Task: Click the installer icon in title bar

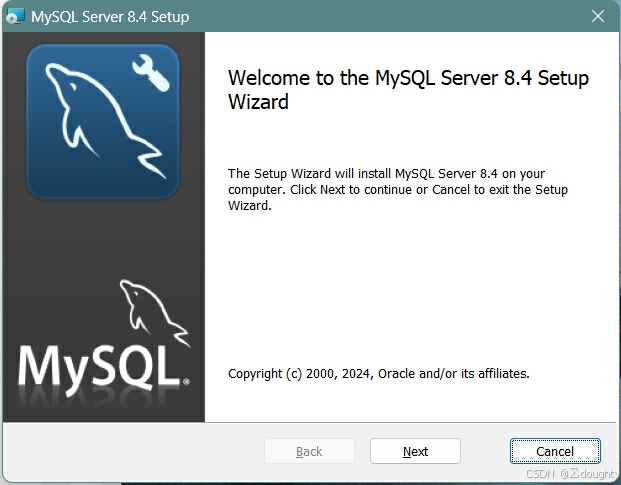Action: coord(15,17)
